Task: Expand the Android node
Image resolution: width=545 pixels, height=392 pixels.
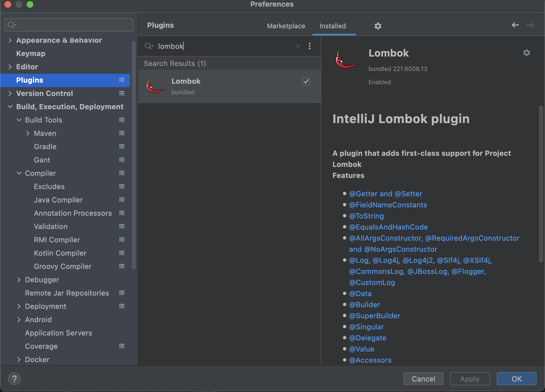Action: coord(19,320)
